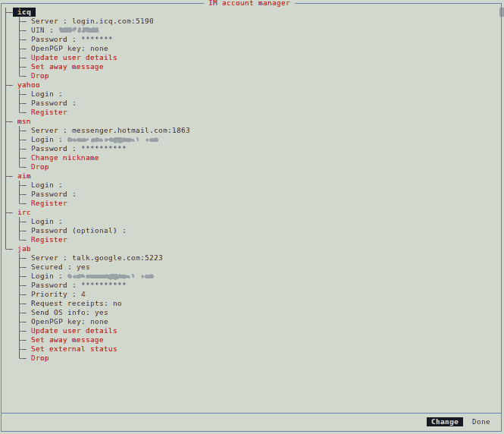
Task: Collapse the jab account branch
Action: [x=24, y=249]
